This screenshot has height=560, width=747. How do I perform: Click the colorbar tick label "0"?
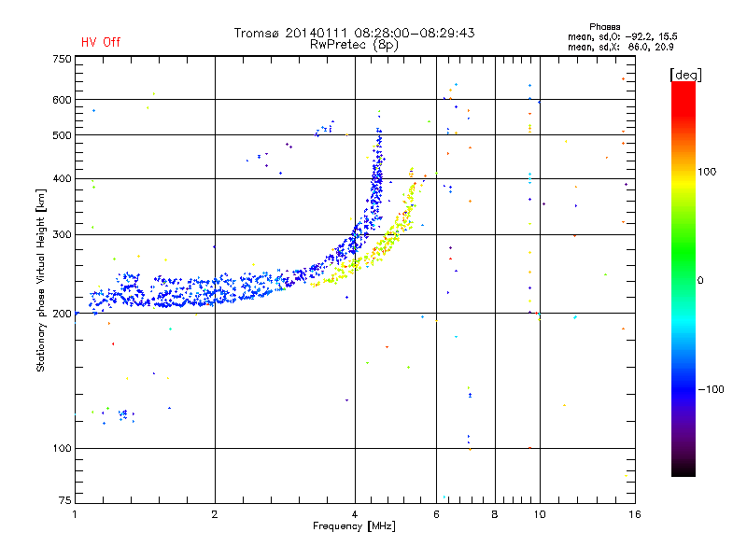click(700, 281)
